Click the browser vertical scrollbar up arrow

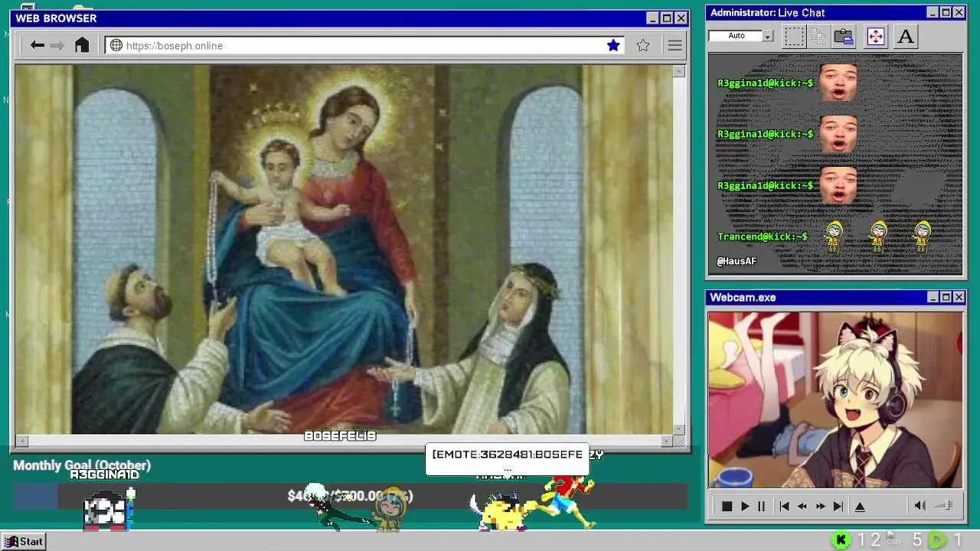[679, 71]
